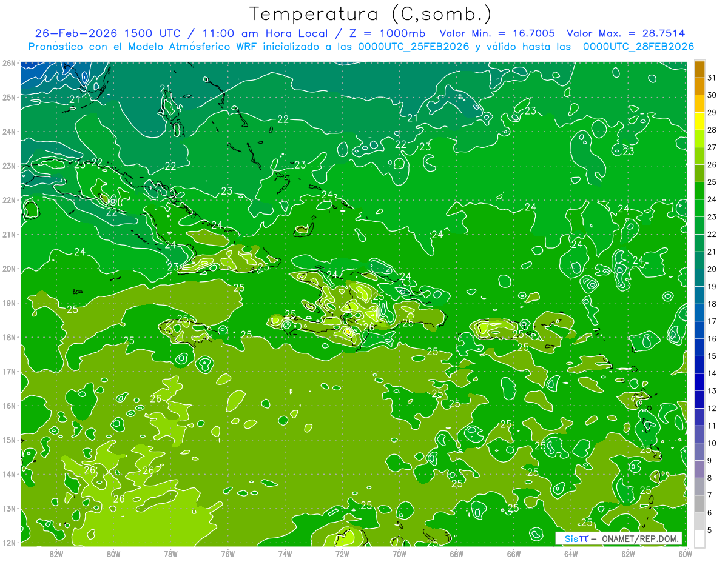728x562 pixels.
Task: Click the 13N latitude axis label
Action: (8, 509)
